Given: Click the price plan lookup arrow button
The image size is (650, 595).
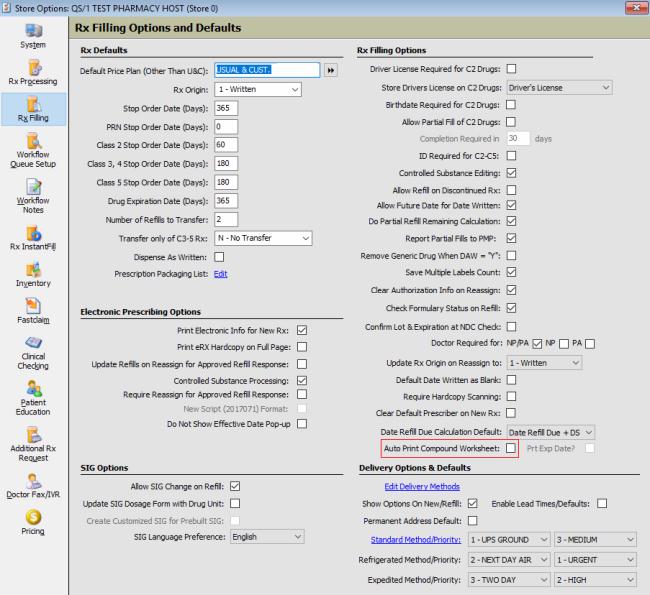Looking at the screenshot, I should pyautogui.click(x=331, y=70).
